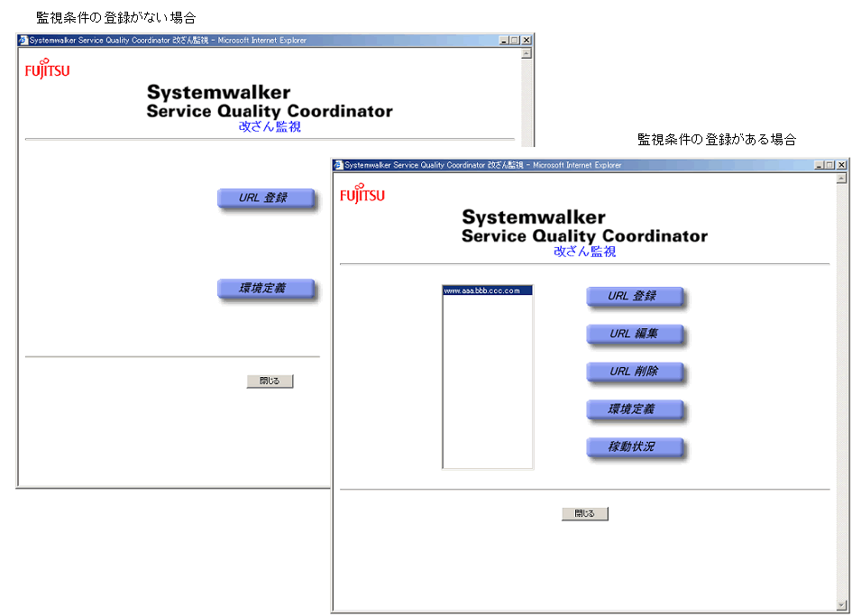This screenshot has height=616, width=852.
Task: Click scroll down arrow in front window
Action: pos(841,605)
